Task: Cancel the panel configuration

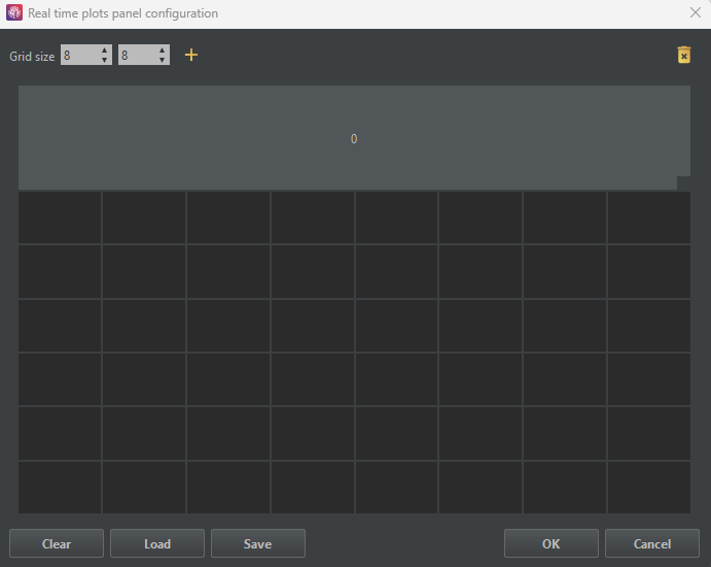Action: (x=652, y=544)
